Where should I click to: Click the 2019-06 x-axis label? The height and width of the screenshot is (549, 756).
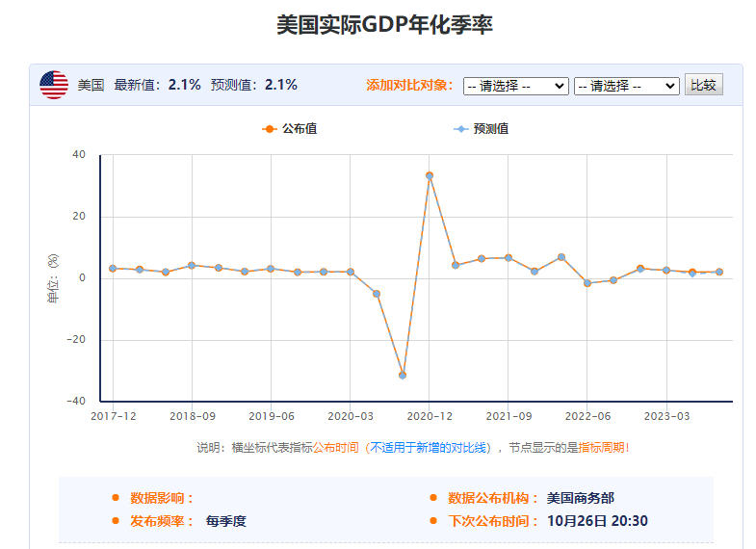272,416
